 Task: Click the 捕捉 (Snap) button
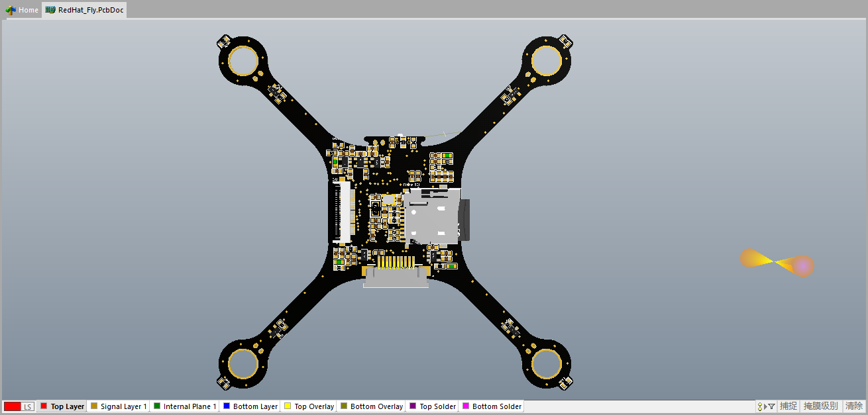[x=788, y=406]
